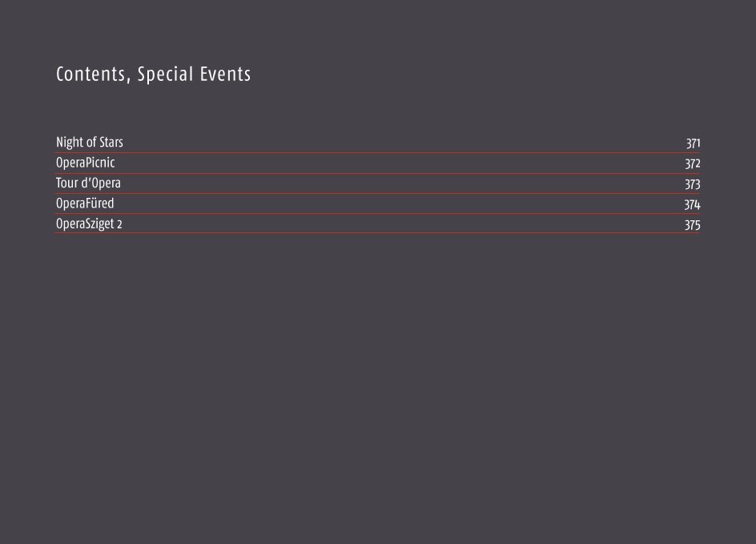Select the red line below OperaSziget
Screen dimensions: 756x544
click(377, 233)
